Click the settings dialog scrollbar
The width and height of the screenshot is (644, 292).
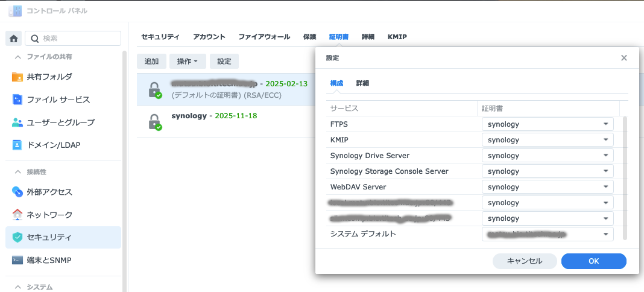(x=625, y=178)
